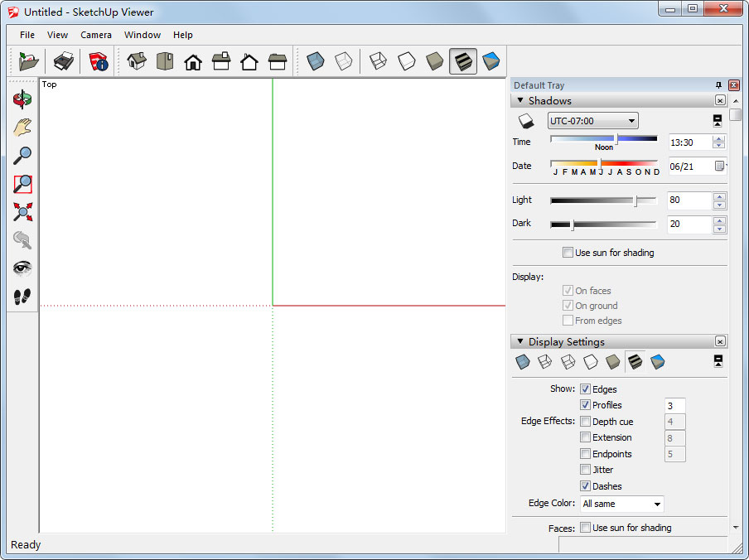Select the Zoom Window tool
The width and height of the screenshot is (749, 560).
tap(22, 184)
